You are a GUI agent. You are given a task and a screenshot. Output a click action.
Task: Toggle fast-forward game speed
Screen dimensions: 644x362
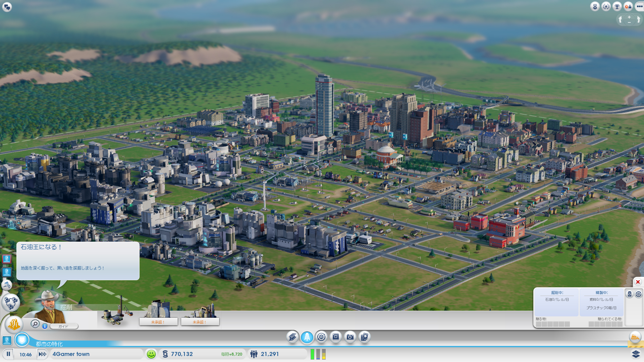[x=42, y=354]
